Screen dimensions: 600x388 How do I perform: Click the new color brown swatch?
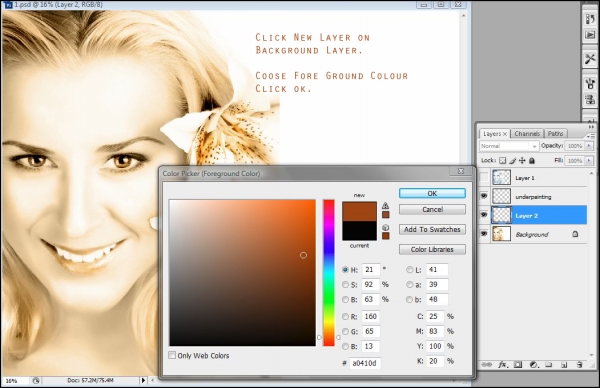[359, 212]
